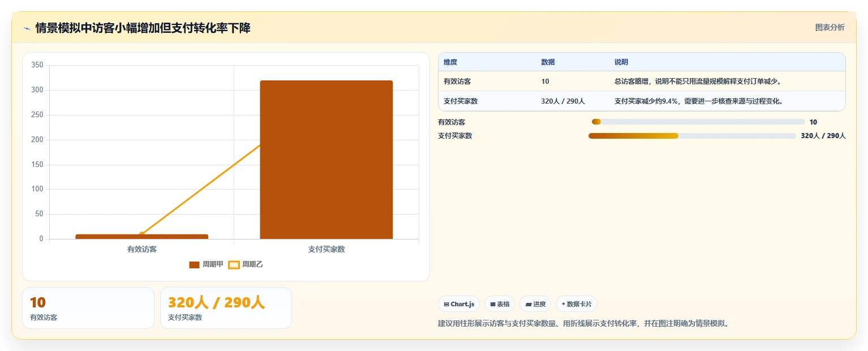The image size is (868, 351).
Task: Click the orange line point above 有效访客
Action: click(x=142, y=234)
